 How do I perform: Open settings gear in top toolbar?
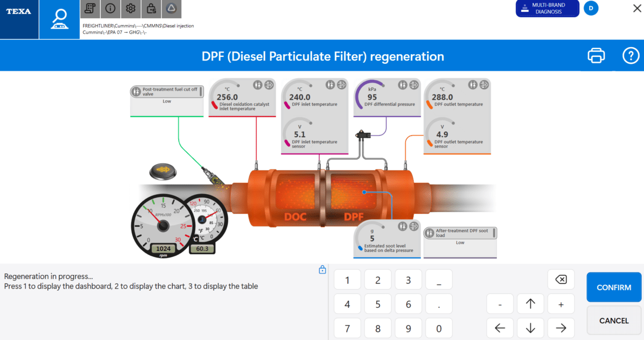click(x=130, y=8)
